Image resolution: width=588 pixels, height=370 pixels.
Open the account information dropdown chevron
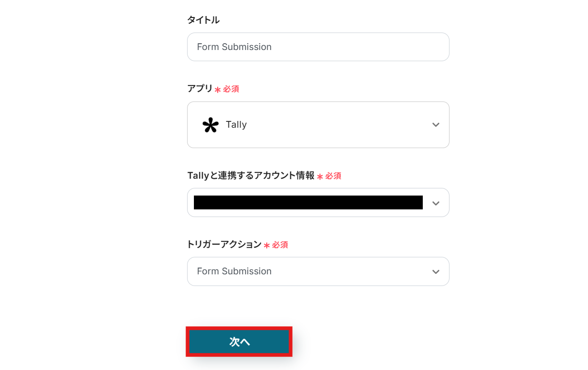[x=435, y=203]
